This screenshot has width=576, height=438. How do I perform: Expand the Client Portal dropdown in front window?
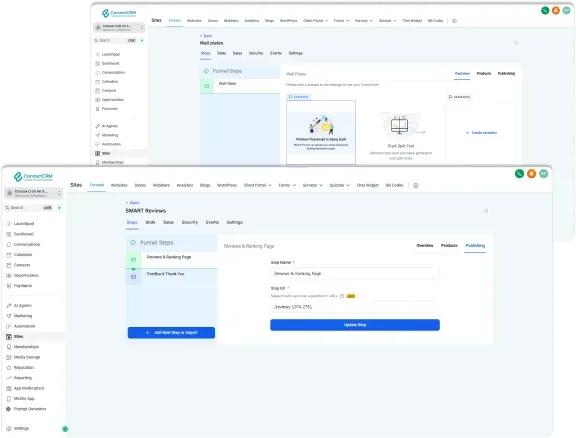270,185
